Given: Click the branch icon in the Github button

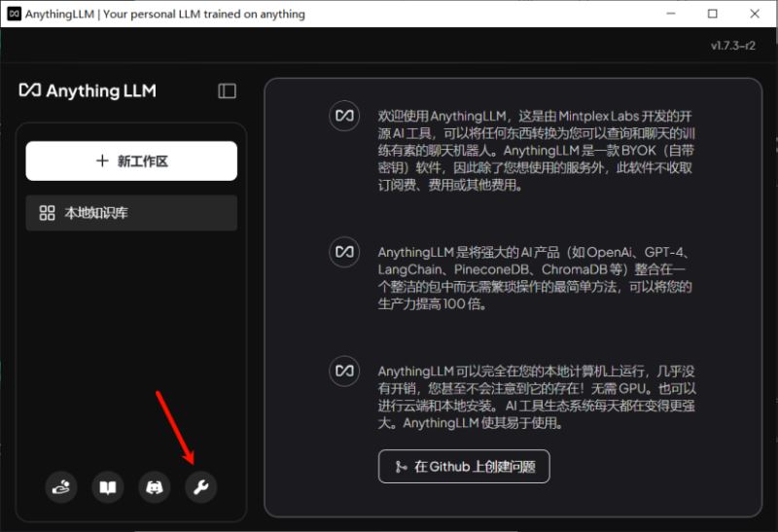Looking at the screenshot, I should (x=401, y=467).
